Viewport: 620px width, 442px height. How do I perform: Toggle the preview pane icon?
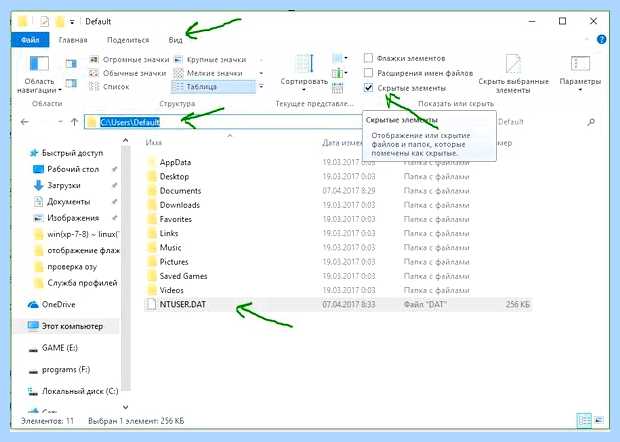pos(71,63)
